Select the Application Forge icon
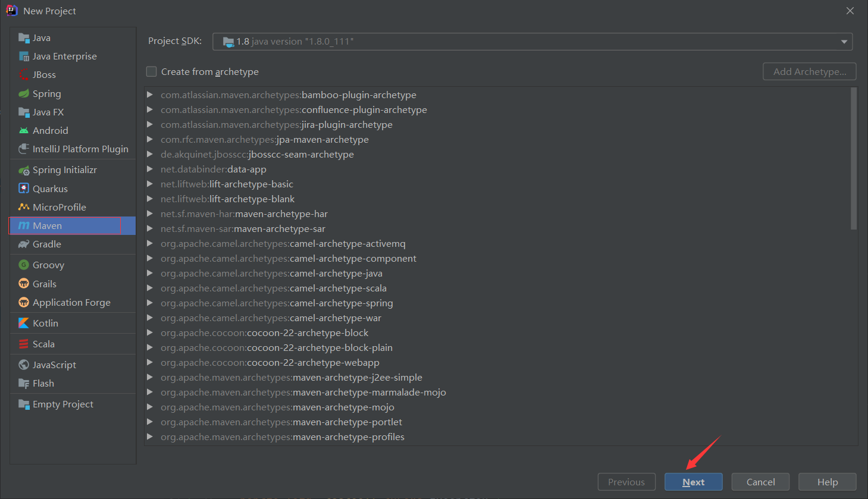 coord(24,303)
